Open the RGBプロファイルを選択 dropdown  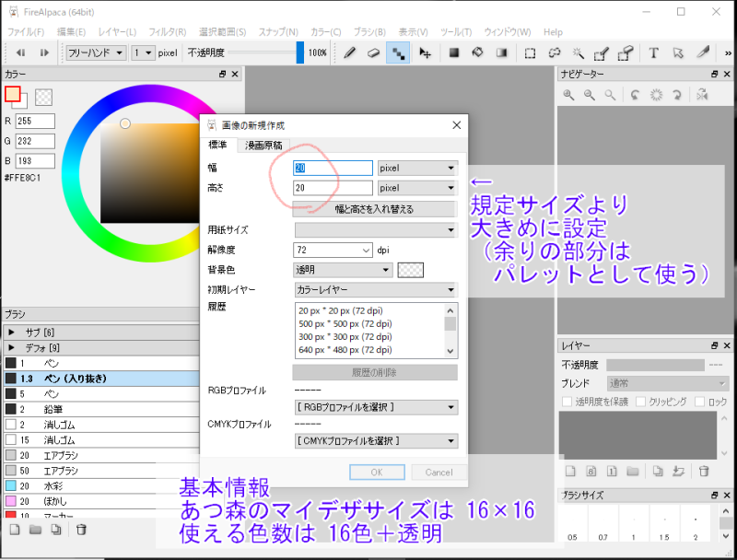pos(376,407)
